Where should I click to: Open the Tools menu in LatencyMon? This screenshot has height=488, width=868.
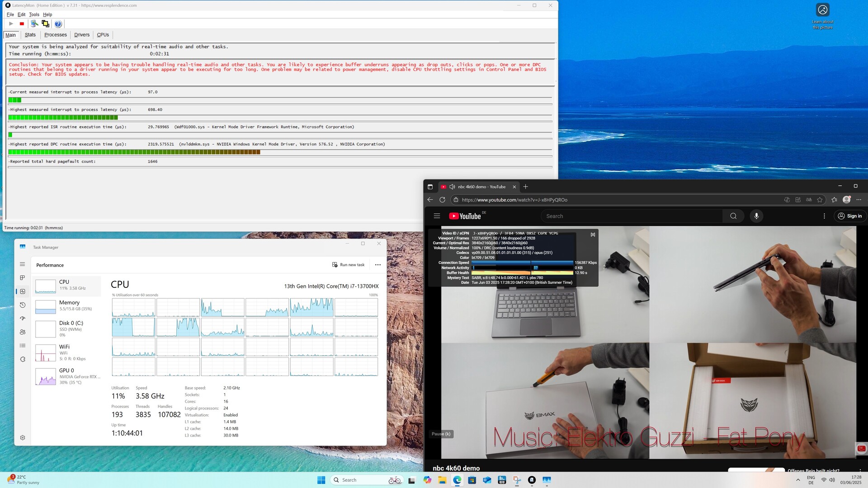coord(34,14)
